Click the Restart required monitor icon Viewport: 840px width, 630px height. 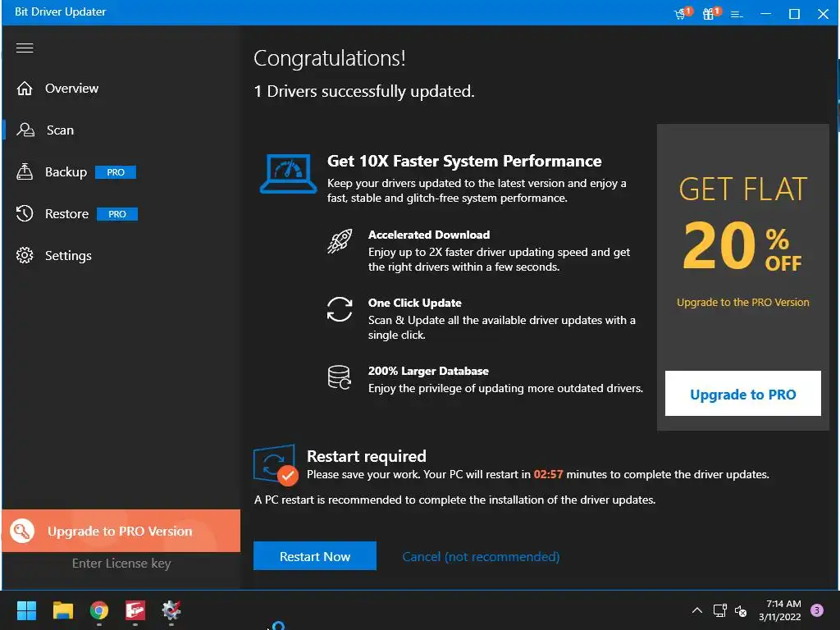[x=276, y=464]
